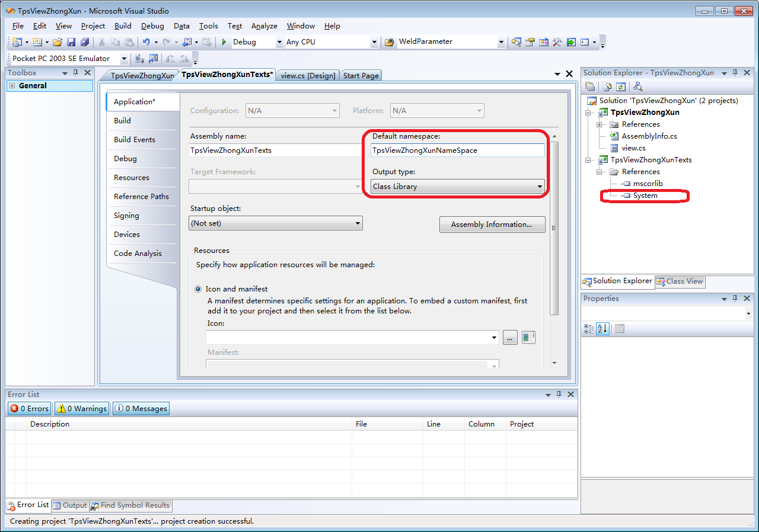The image size is (759, 532).
Task: Click the Find in Files icon beside WeldParameter
Action: [390, 42]
